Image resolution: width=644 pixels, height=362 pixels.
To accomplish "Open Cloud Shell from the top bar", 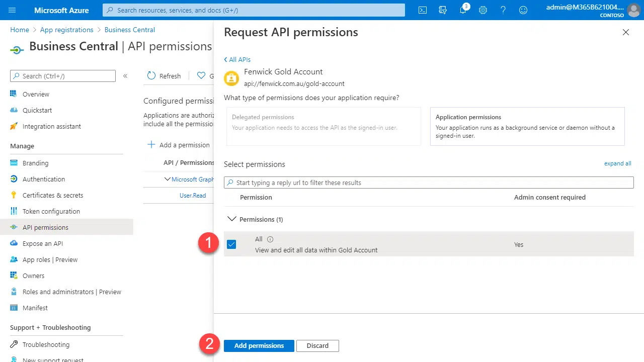I will [423, 10].
